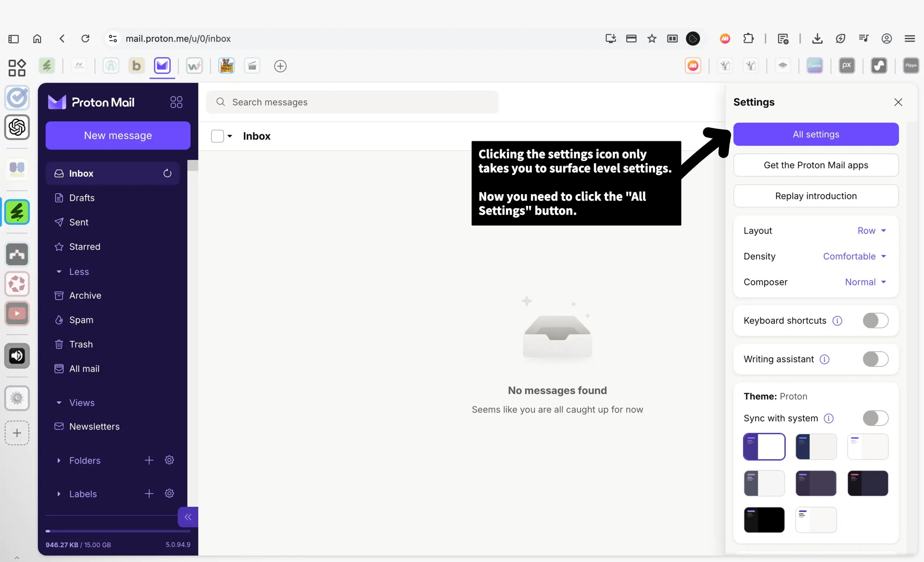Screen dimensions: 924x562
Task: Open the browser downloads icon
Action: pyautogui.click(x=817, y=39)
